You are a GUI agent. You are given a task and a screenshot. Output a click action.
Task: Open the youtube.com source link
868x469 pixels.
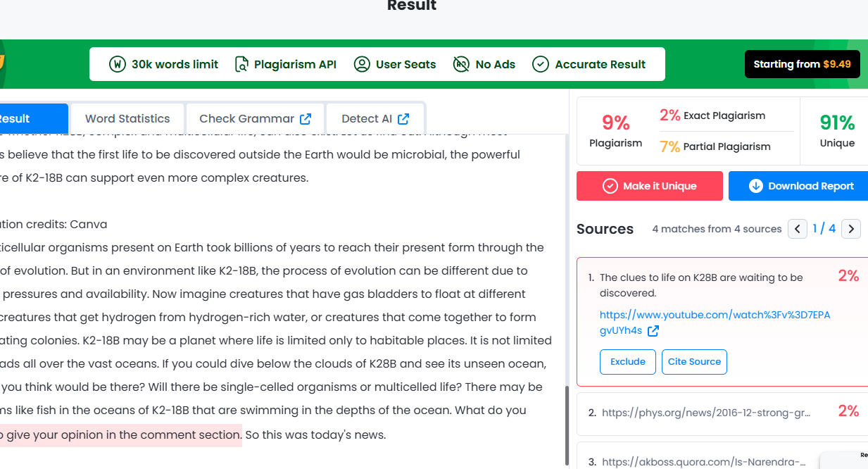pyautogui.click(x=715, y=323)
